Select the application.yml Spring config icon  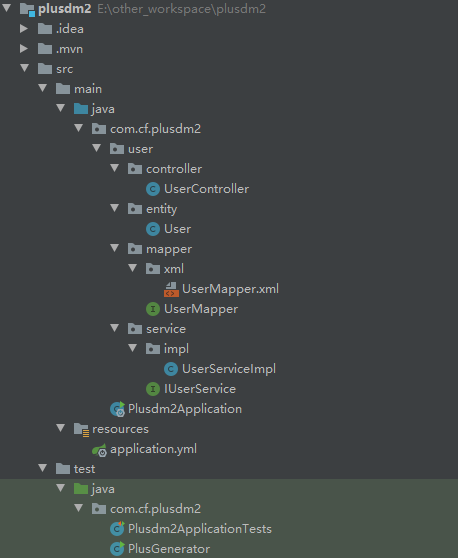tap(99, 450)
